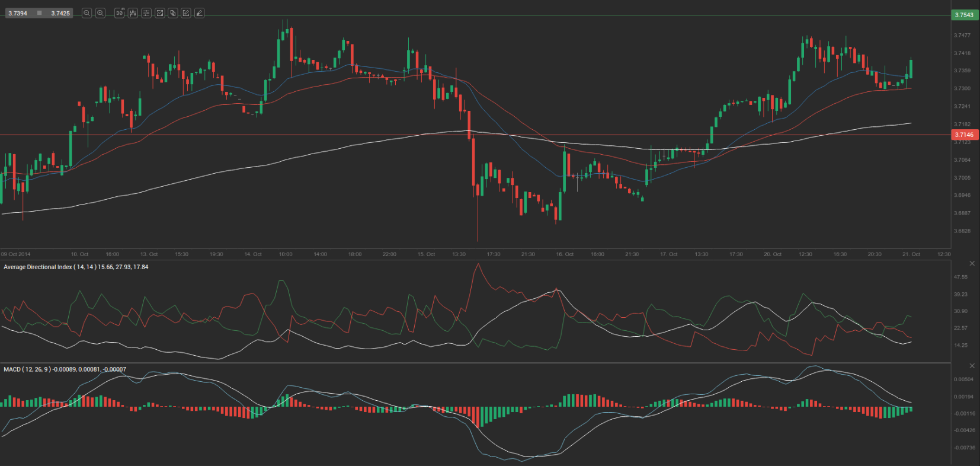Select the highlighter pen tool icon
Screen dimensions: 980x466
point(199,13)
